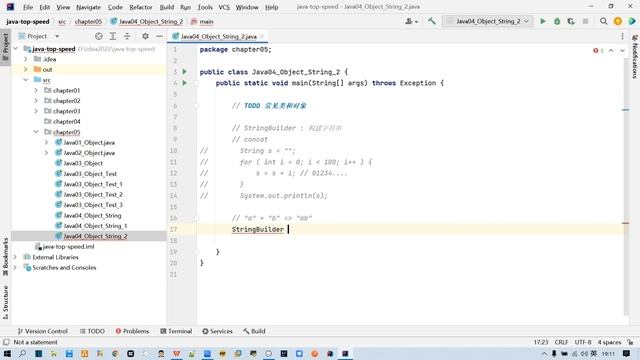Open Services tool window

click(218, 331)
